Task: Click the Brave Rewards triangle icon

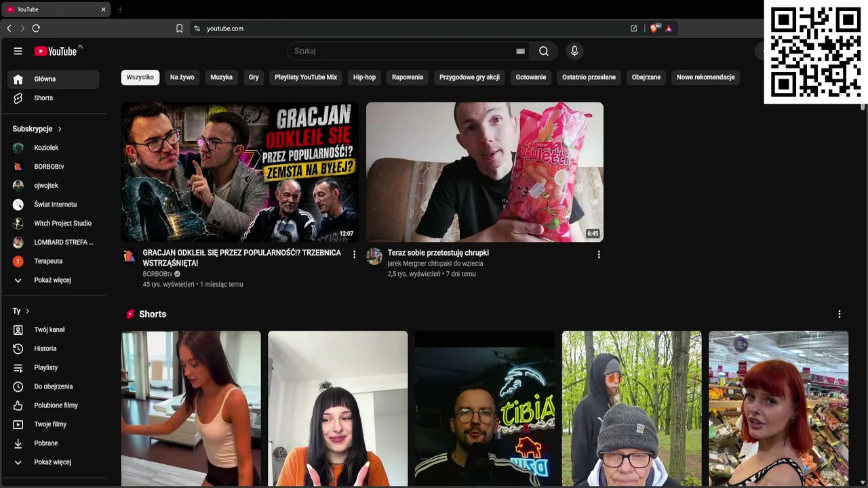Action: 669,28
